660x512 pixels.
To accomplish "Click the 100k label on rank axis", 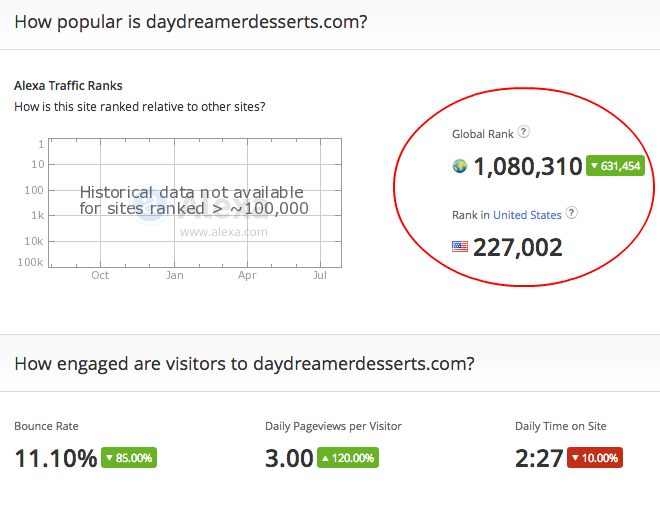I will [30, 262].
